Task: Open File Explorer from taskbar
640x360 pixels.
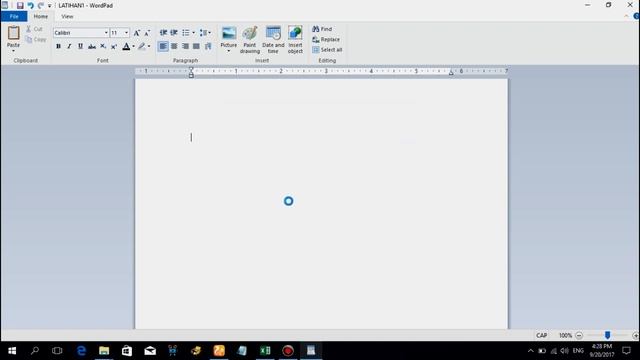Action: (x=104, y=351)
